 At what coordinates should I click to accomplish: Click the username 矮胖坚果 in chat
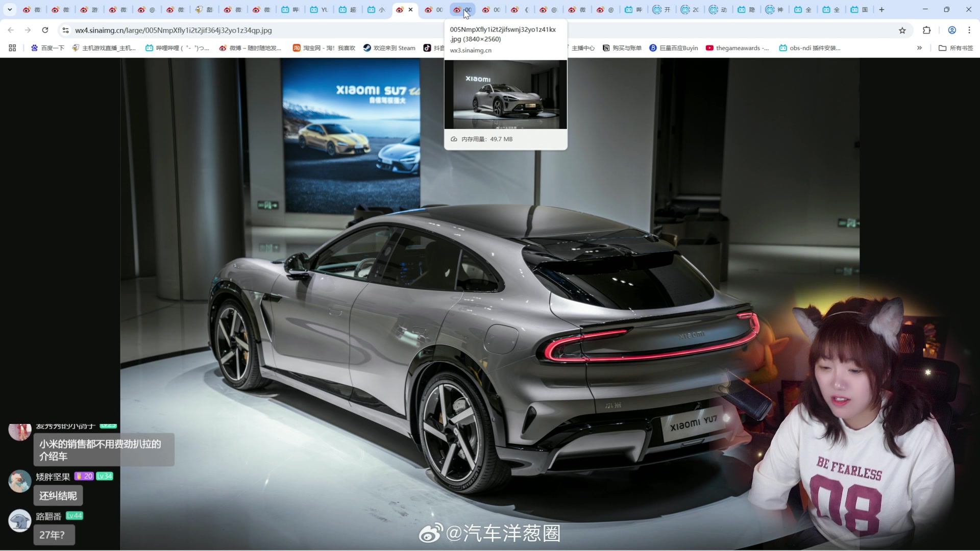tap(53, 477)
